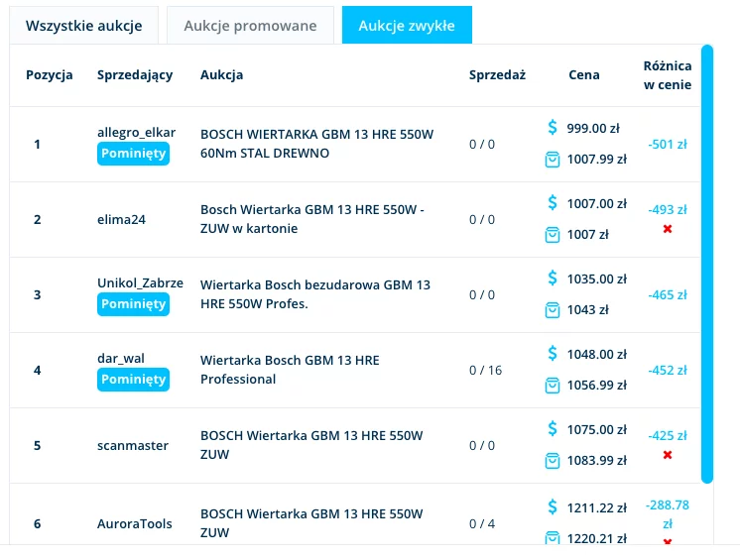The width and height of the screenshot is (740, 560).
Task: Click price 1007.99 zł
Action: 597,160
